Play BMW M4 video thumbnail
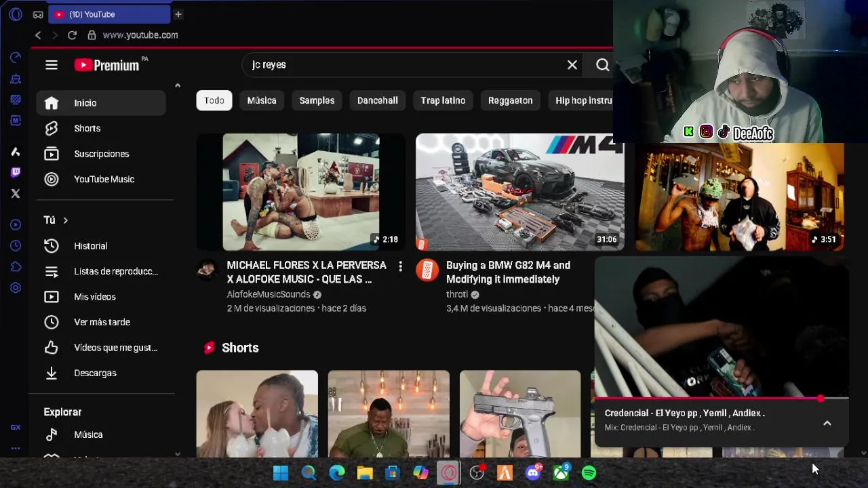Screen dimensions: 868x488 pos(520,192)
